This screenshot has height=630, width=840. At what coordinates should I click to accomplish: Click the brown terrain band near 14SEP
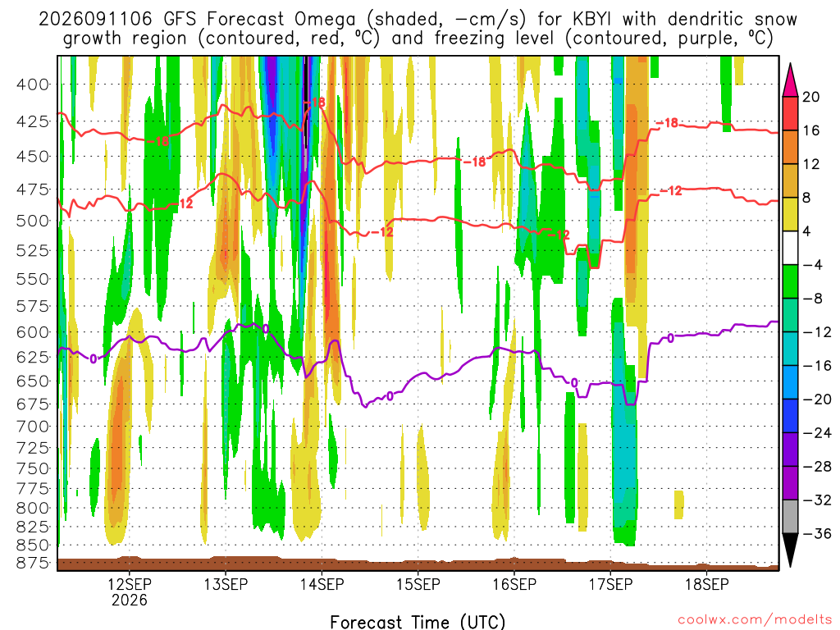coord(322,564)
